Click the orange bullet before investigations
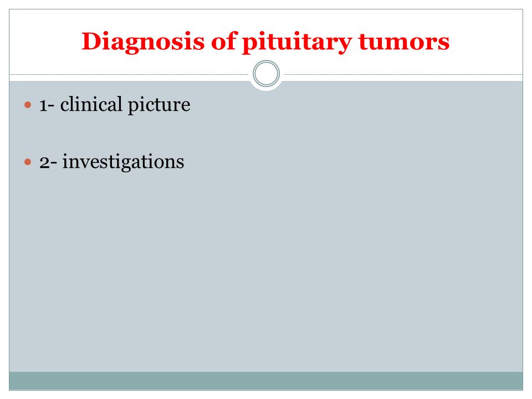 [28, 162]
